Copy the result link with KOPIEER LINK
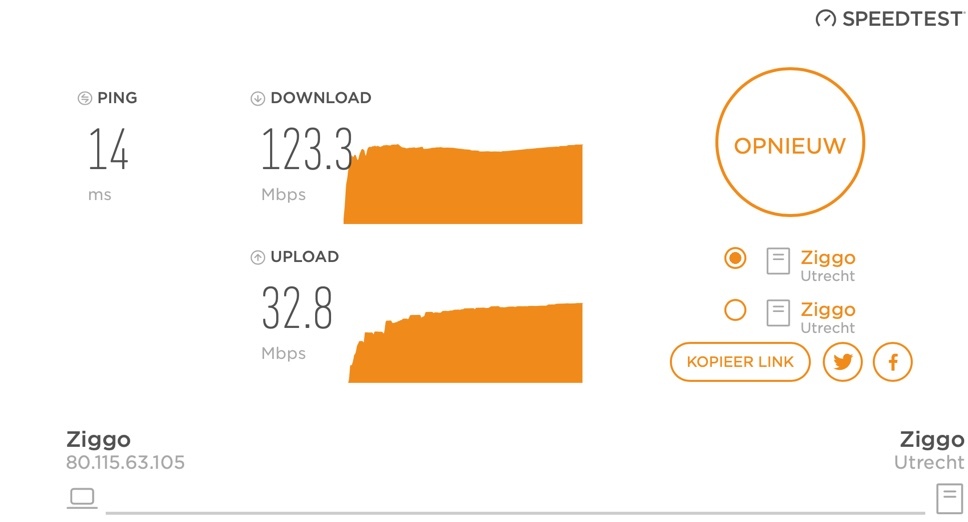 (x=740, y=362)
